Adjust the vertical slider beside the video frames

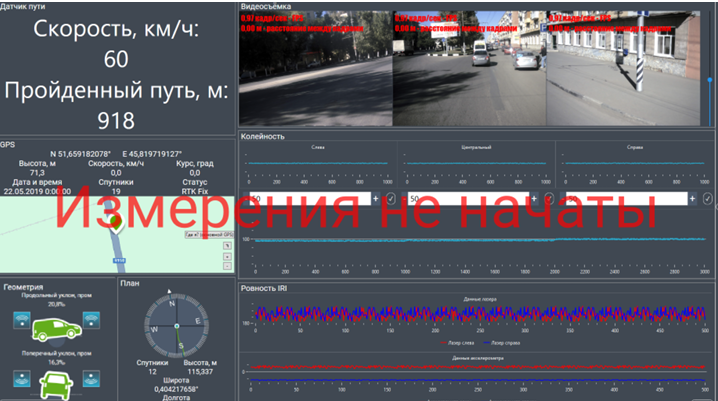(x=710, y=80)
